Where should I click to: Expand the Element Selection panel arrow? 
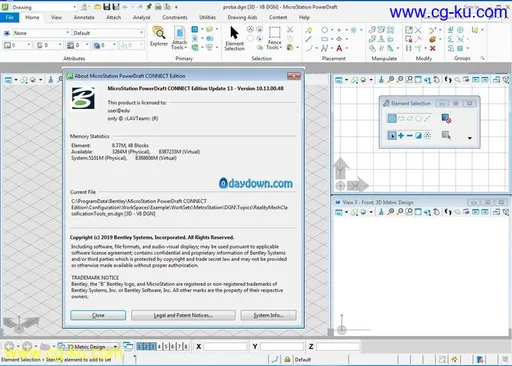470,138
